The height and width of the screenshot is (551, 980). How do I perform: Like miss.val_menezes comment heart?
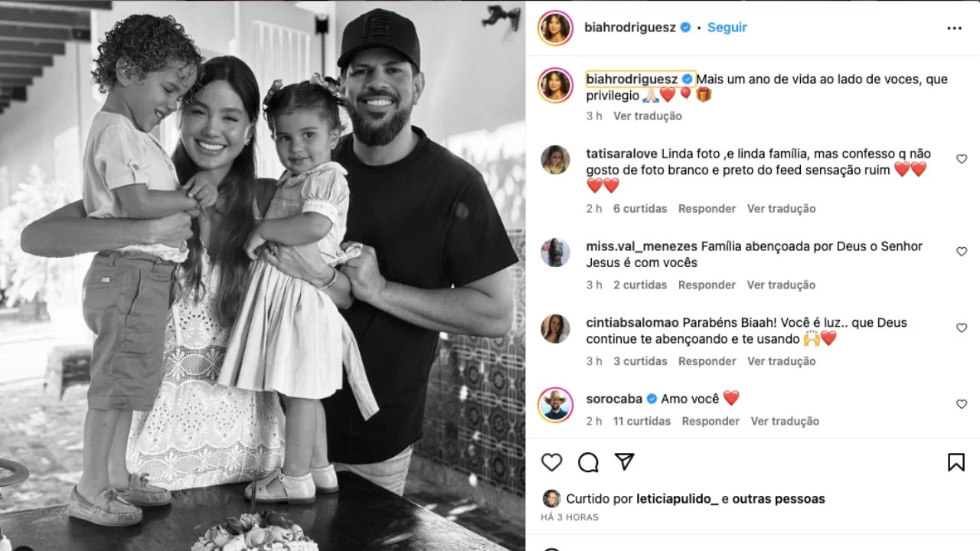(x=962, y=251)
